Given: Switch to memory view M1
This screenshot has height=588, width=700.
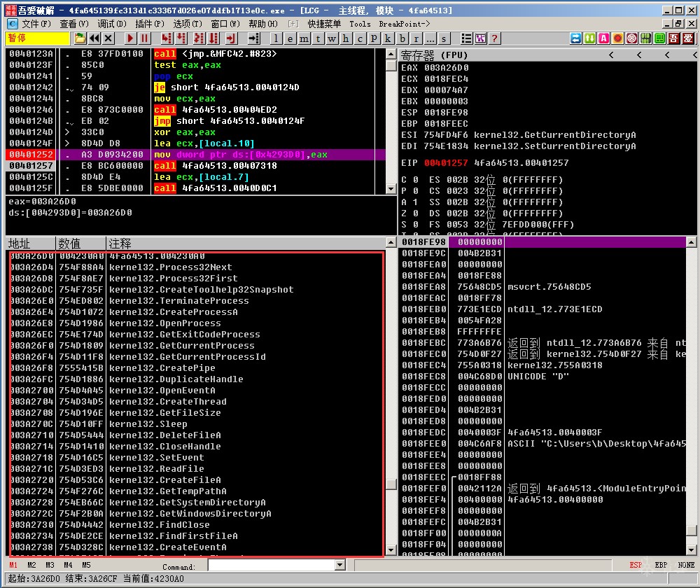Looking at the screenshot, I should 13,565.
